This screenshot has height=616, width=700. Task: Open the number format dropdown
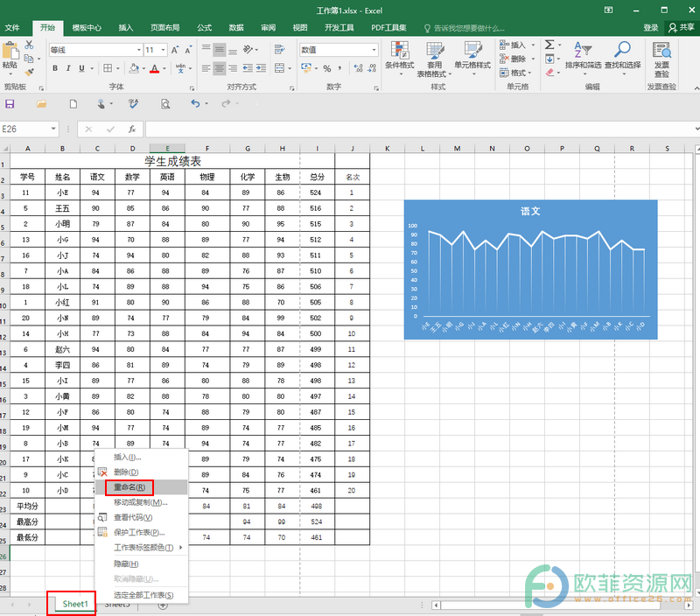(x=374, y=50)
